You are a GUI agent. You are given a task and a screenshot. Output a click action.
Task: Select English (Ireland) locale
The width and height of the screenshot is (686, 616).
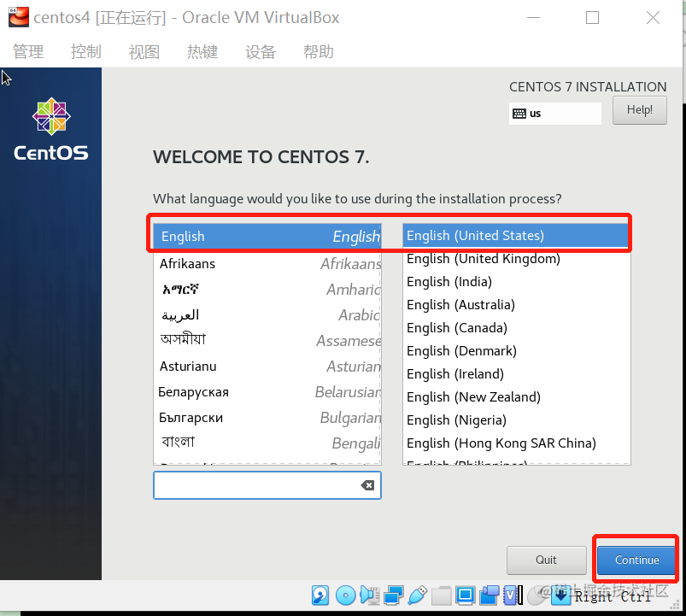point(516,374)
